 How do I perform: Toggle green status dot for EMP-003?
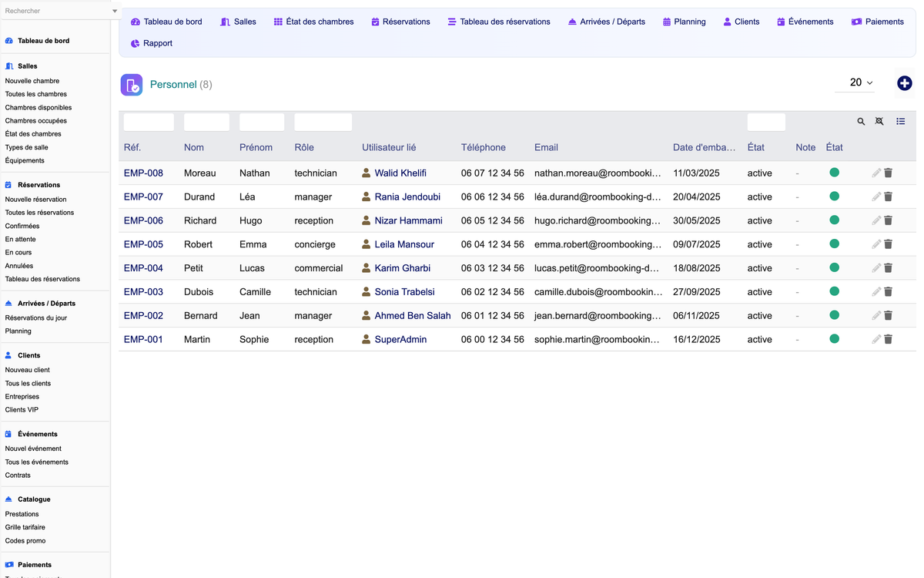coord(834,291)
